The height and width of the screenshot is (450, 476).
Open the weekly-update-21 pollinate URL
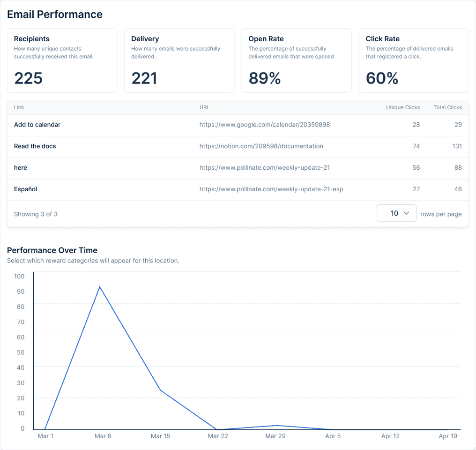click(x=264, y=168)
